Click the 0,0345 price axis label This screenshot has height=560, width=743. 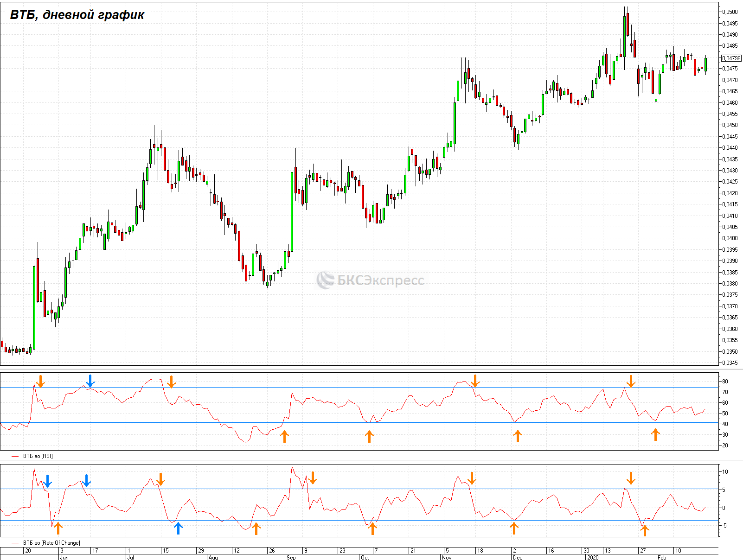pos(730,363)
